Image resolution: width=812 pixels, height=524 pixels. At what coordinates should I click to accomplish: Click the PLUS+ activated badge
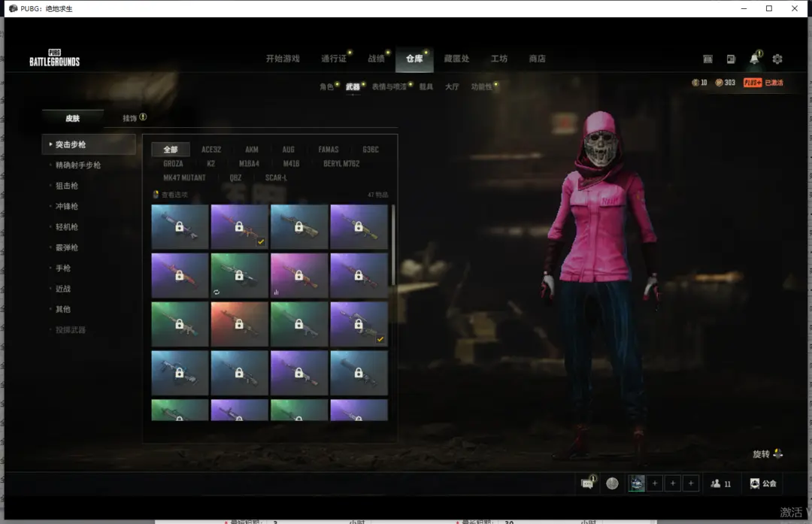point(763,83)
